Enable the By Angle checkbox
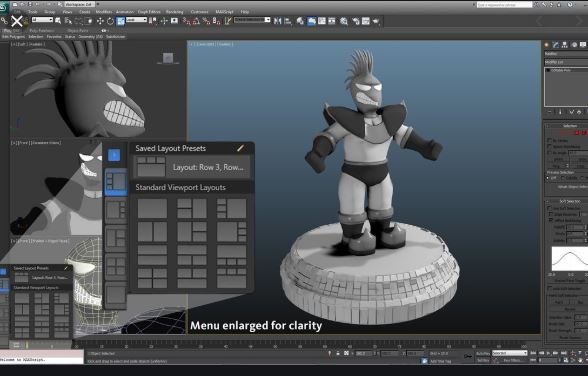 550,153
